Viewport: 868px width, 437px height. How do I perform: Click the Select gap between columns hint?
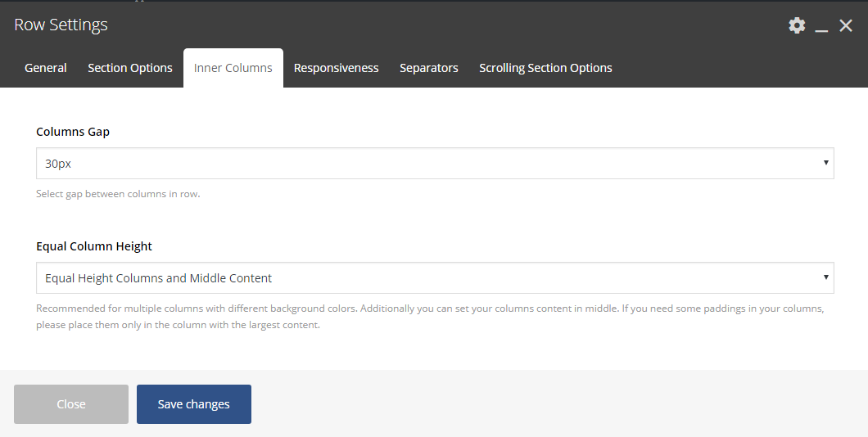tap(118, 194)
